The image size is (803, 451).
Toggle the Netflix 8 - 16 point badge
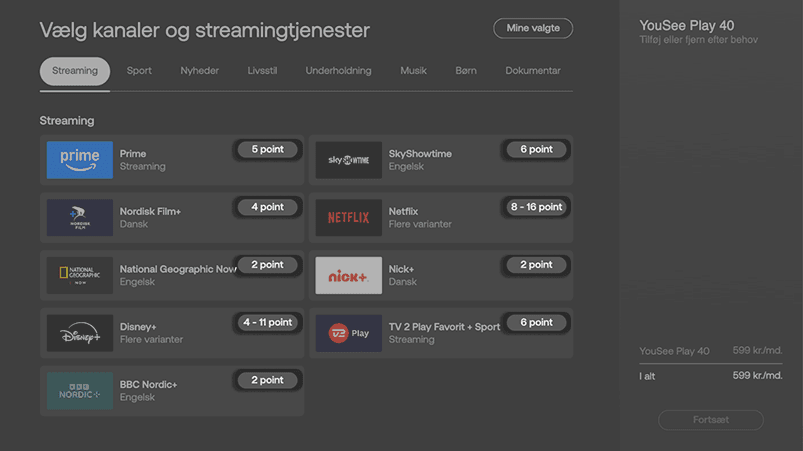(536, 207)
